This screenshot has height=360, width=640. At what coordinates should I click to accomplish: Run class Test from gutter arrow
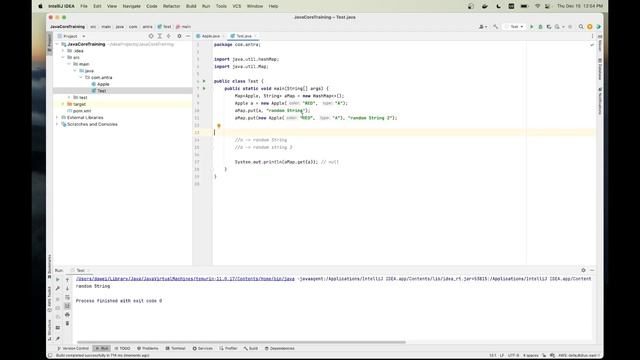pos(204,81)
